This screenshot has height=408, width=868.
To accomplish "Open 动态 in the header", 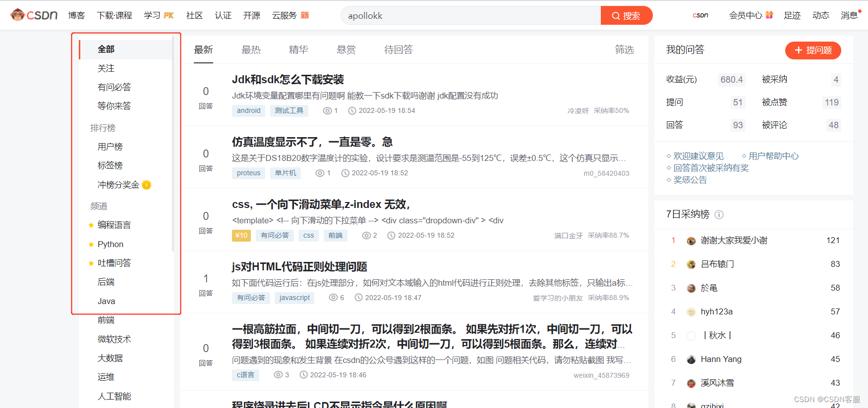I will (x=820, y=15).
